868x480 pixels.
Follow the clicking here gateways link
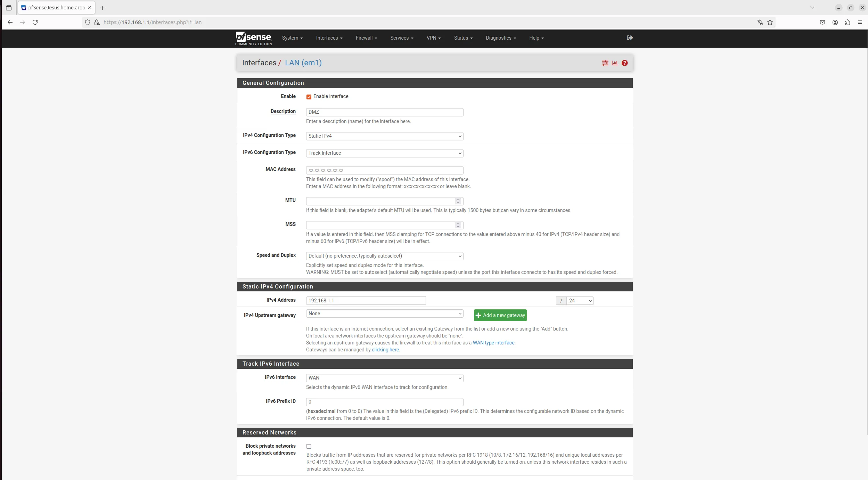[x=385, y=350]
